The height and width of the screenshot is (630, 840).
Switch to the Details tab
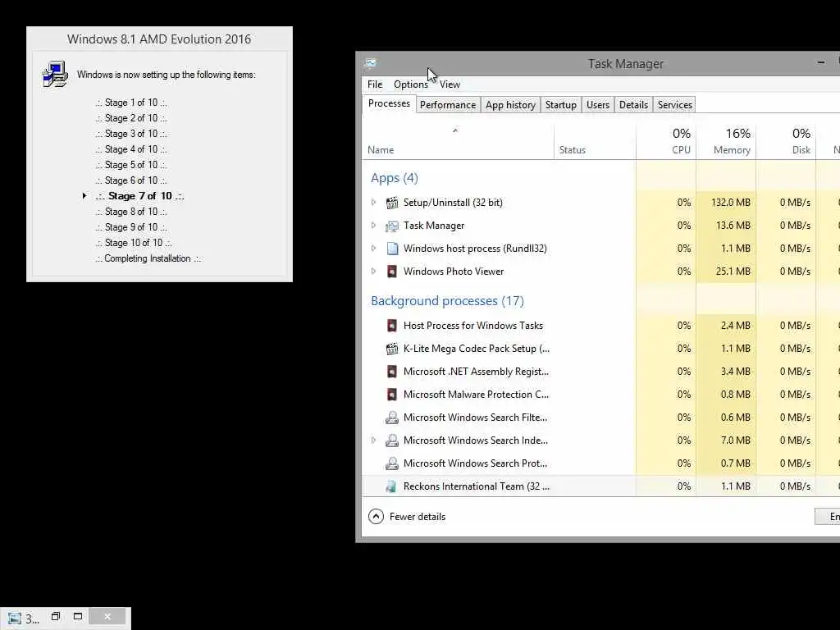pos(634,105)
